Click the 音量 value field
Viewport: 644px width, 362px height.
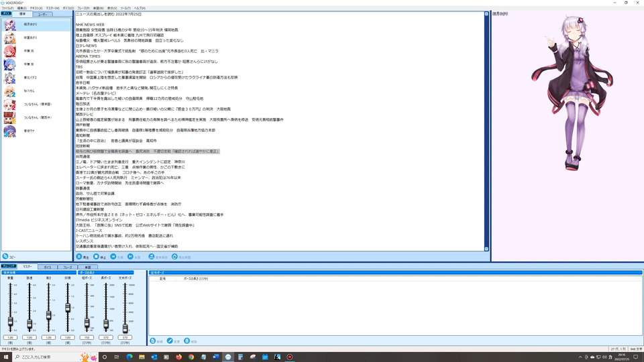click(x=10, y=337)
